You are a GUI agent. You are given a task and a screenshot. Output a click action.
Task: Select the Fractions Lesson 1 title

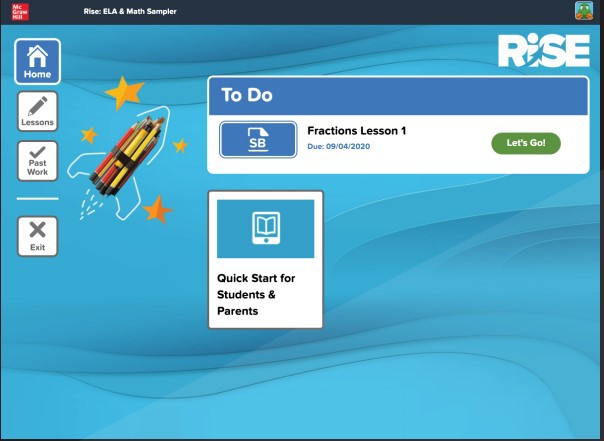[356, 131]
